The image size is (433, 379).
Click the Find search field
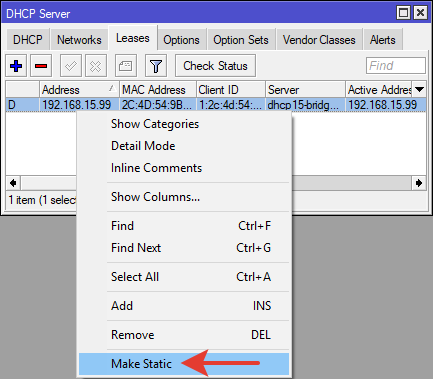tap(396, 66)
